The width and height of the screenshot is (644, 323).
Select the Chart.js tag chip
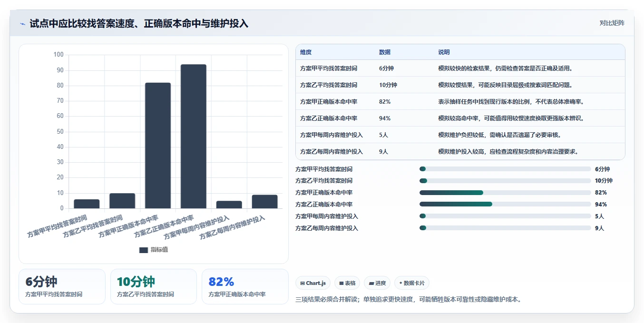(313, 283)
